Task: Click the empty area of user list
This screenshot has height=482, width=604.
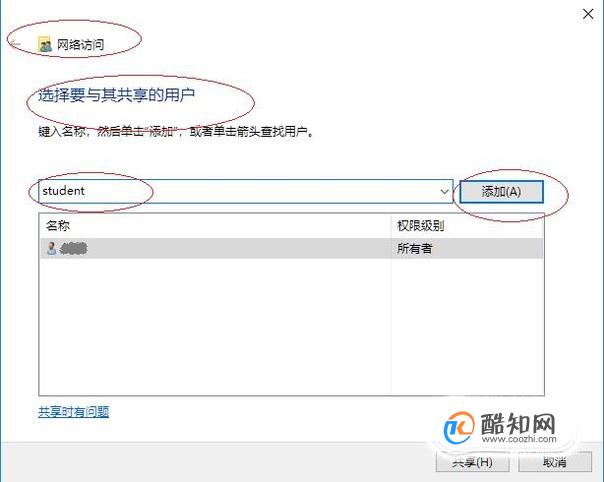Action: pos(292,327)
